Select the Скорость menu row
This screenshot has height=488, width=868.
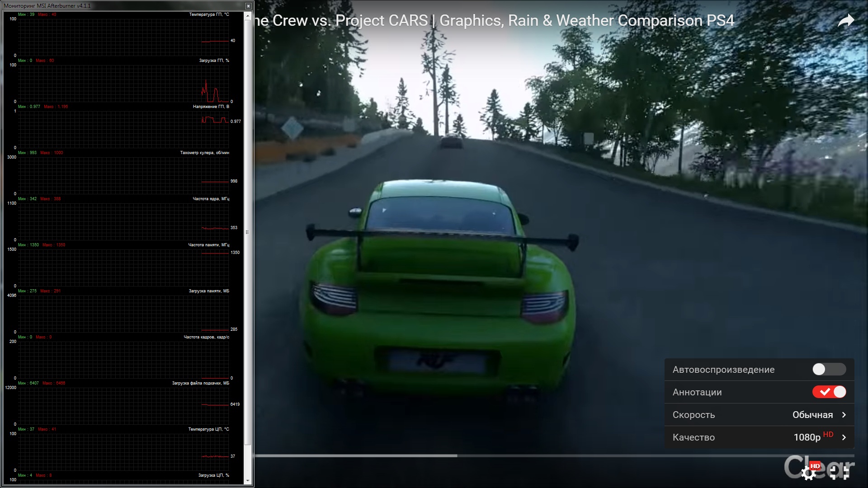pyautogui.click(x=694, y=415)
